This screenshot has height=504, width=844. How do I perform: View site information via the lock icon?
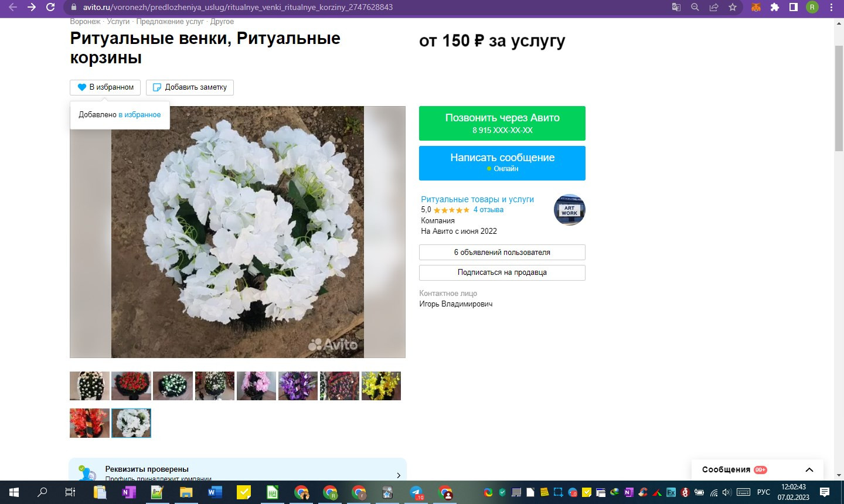[73, 7]
